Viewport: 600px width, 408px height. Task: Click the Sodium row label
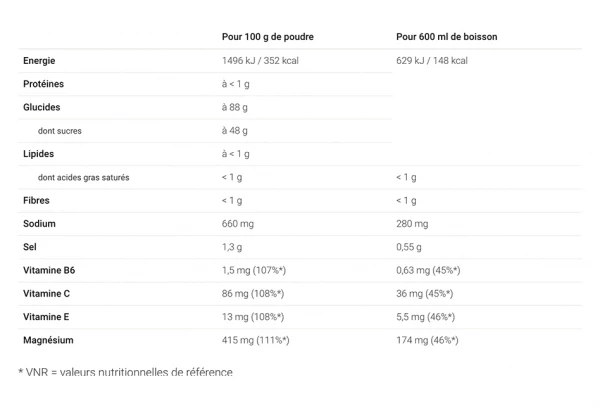pyautogui.click(x=38, y=224)
